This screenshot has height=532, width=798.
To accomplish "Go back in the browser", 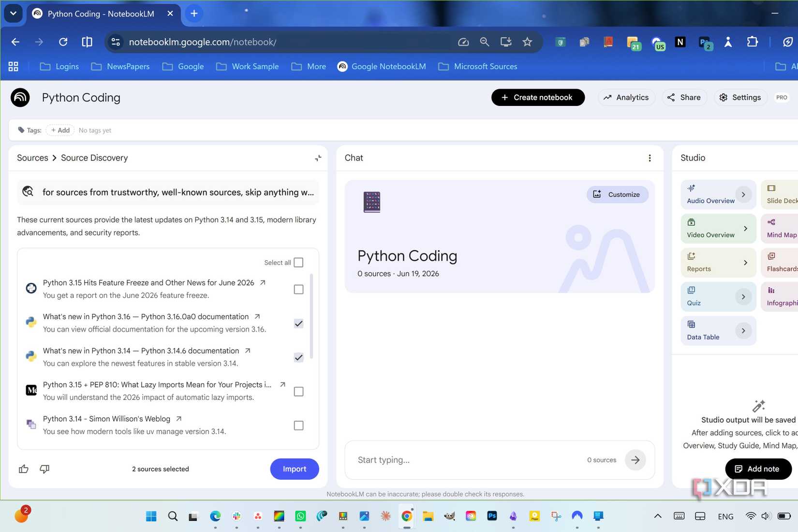I will point(15,42).
